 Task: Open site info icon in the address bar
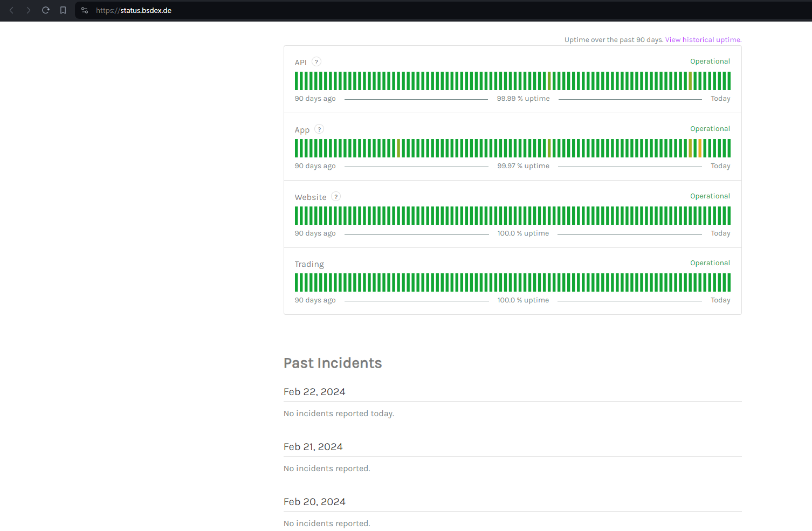click(85, 10)
